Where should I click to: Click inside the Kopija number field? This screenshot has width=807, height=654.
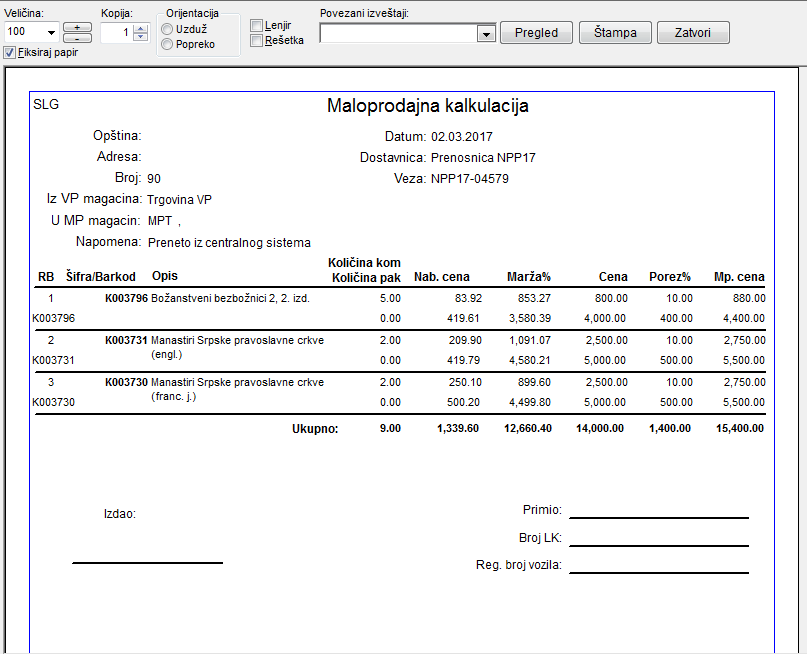(116, 32)
